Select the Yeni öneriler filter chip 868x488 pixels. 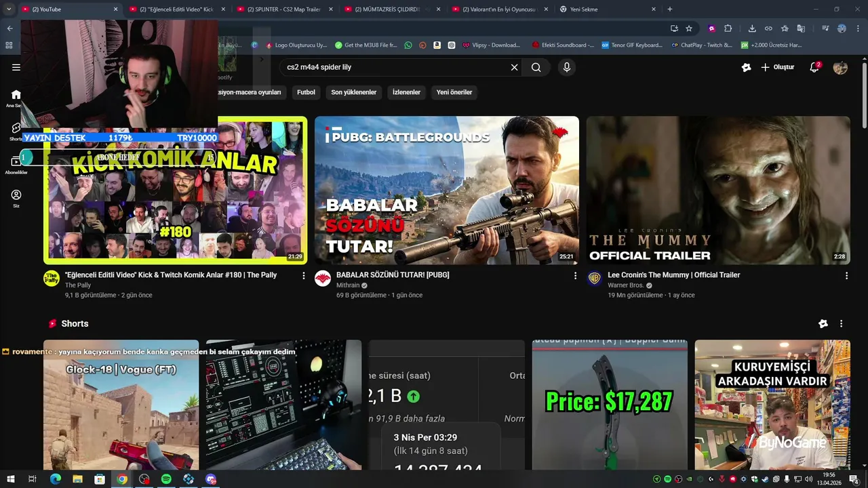click(x=454, y=92)
